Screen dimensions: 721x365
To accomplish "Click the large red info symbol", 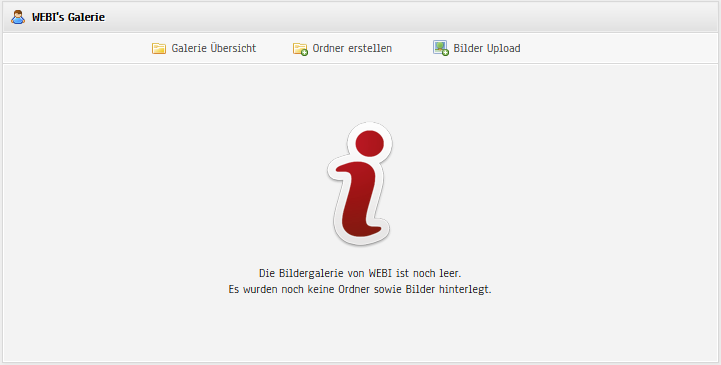I will (x=360, y=183).
